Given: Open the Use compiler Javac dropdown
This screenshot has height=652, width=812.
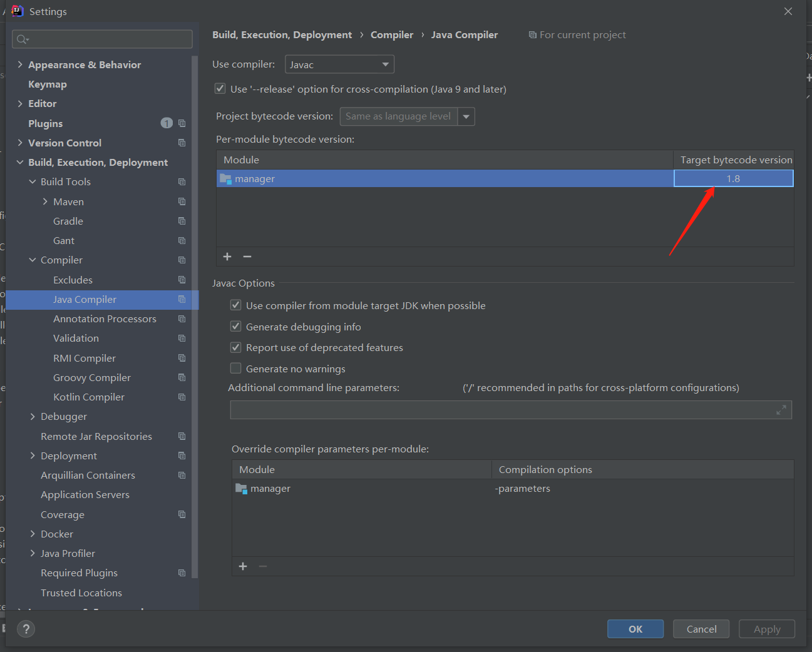Looking at the screenshot, I should tap(339, 64).
